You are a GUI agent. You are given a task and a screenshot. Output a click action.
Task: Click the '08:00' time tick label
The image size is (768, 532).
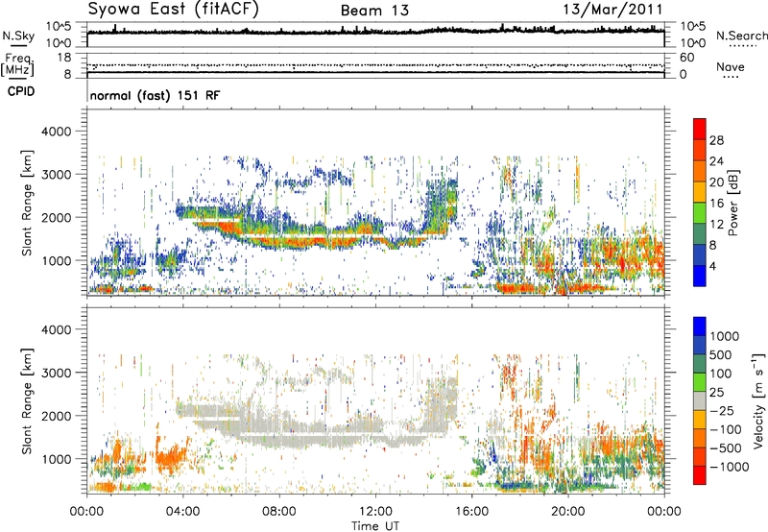[x=279, y=512]
